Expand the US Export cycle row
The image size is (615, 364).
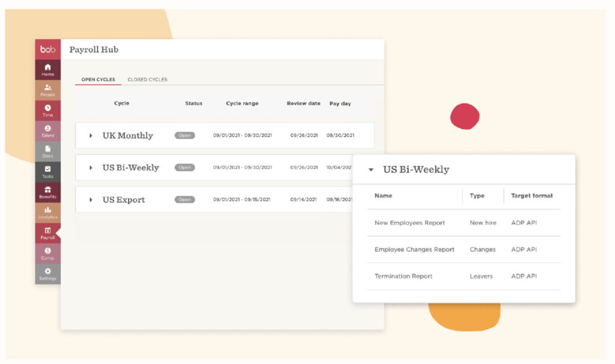91,200
